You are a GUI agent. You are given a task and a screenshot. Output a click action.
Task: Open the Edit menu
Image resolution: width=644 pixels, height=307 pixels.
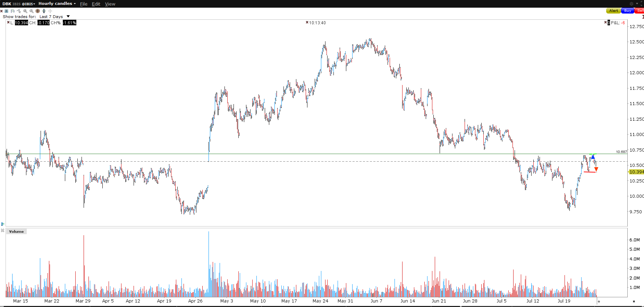click(96, 4)
